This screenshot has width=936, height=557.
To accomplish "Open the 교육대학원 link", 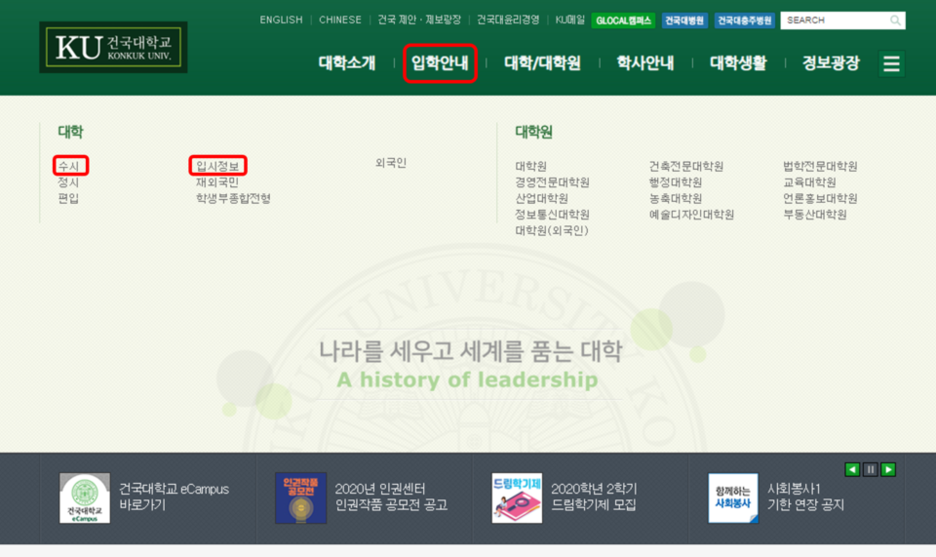I will pos(809,182).
